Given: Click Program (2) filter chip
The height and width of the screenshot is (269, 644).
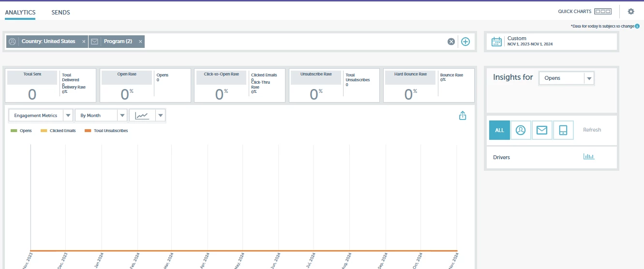Looking at the screenshot, I should pyautogui.click(x=117, y=42).
